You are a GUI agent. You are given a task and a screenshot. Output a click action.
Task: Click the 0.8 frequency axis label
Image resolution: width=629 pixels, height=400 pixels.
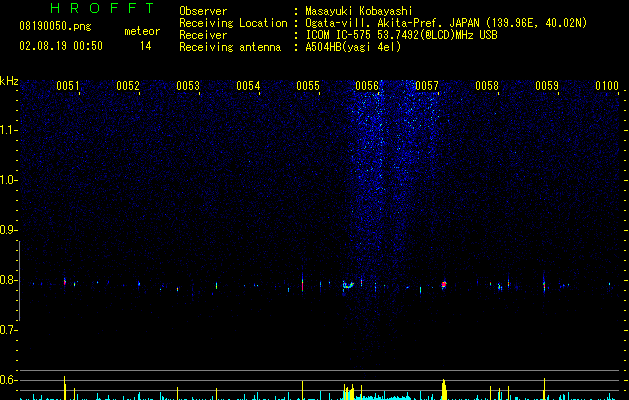coord(8,280)
